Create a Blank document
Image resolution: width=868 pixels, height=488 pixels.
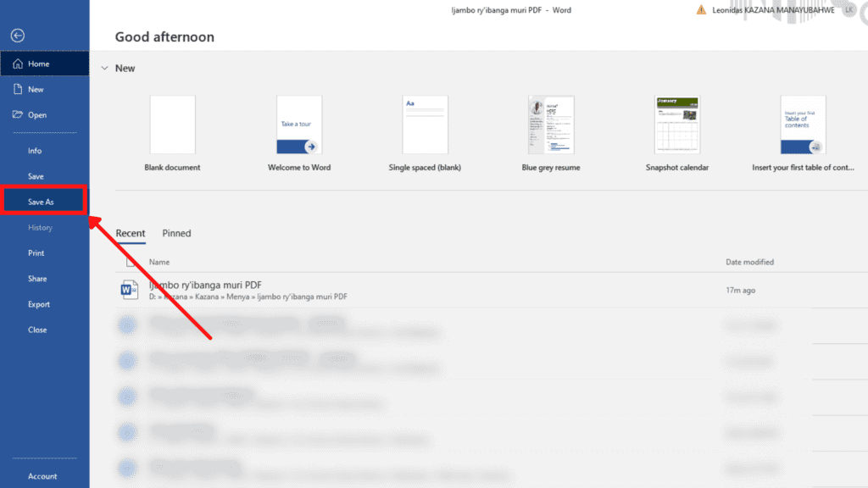tap(172, 133)
